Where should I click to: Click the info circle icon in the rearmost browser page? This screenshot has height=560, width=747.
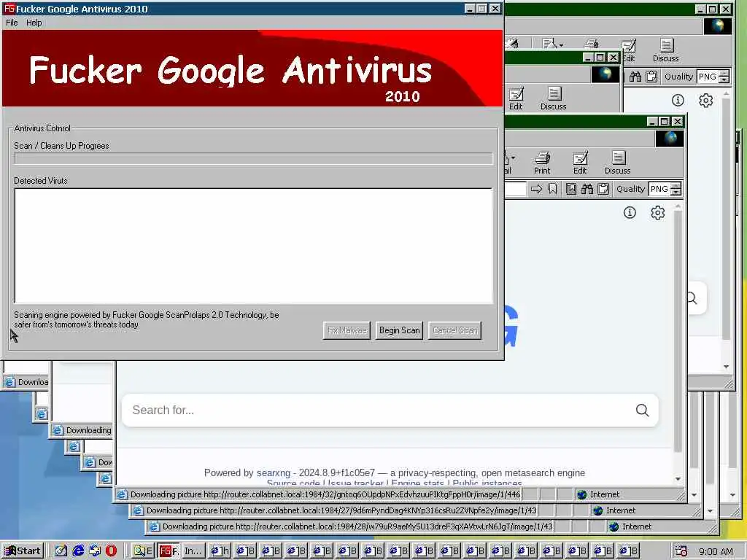(678, 101)
